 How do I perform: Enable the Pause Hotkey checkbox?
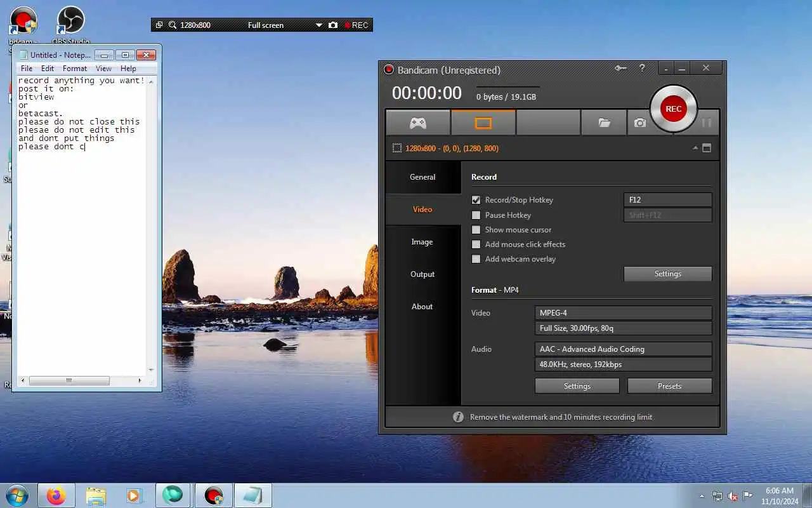[476, 215]
